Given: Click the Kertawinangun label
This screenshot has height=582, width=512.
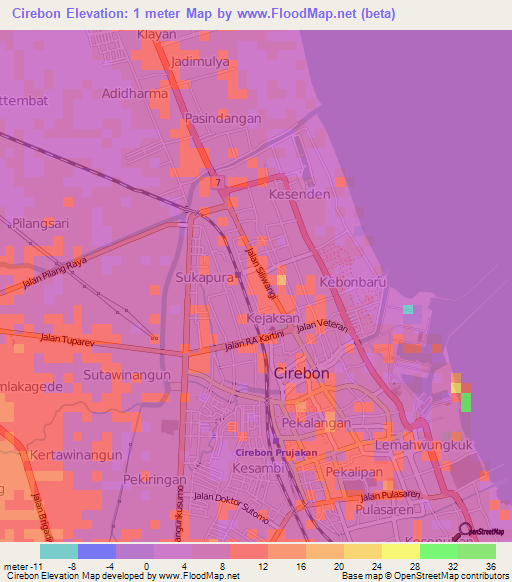Looking at the screenshot, I should click(76, 455).
